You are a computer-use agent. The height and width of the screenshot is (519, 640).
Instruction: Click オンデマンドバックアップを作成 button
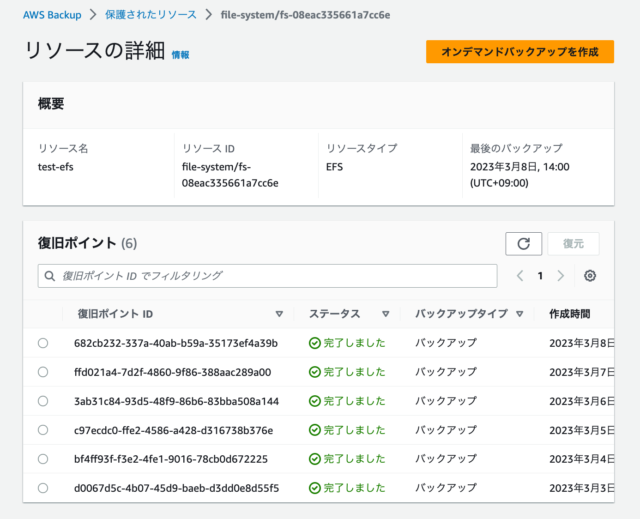520,52
